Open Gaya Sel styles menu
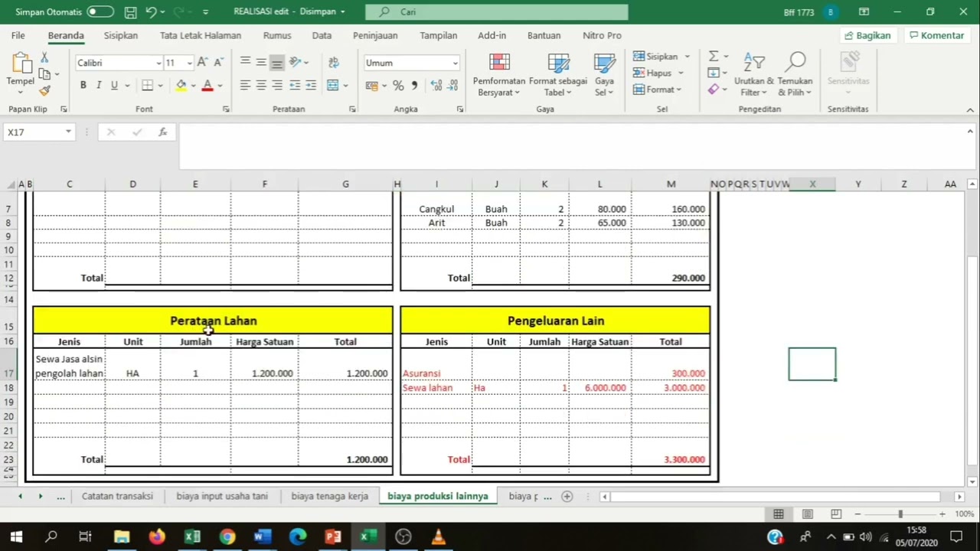980x551 pixels. coord(605,75)
